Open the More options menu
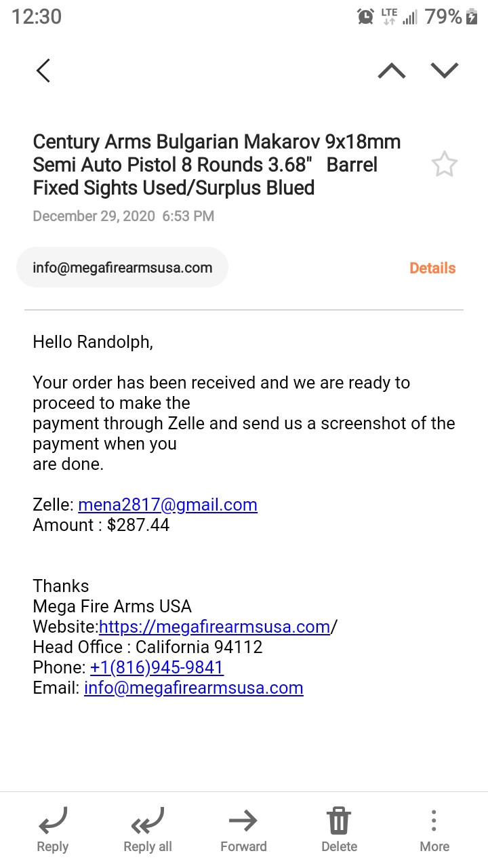The image size is (488, 868). point(434,830)
